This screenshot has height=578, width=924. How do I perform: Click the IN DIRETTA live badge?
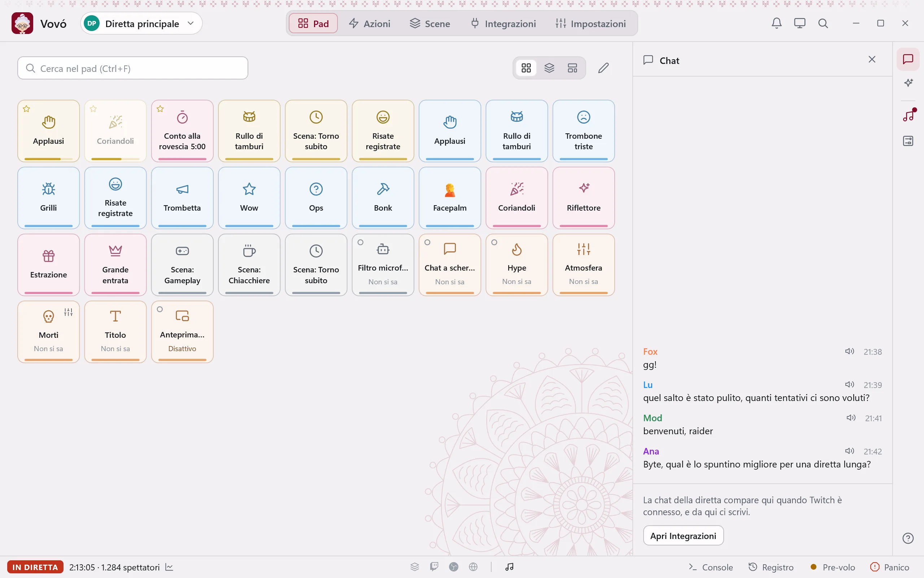(35, 567)
